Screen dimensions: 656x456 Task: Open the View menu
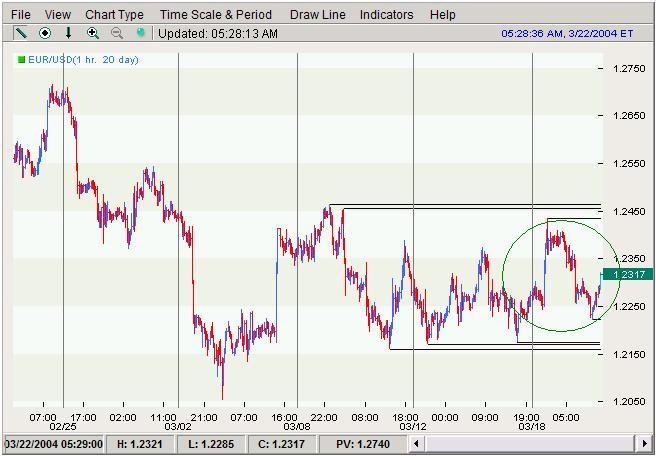58,15
